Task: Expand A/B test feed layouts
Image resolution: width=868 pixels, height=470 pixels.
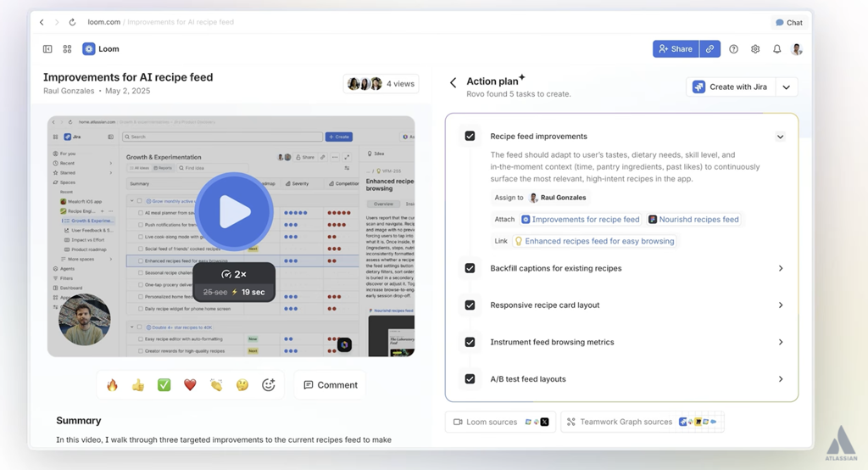Action: tap(781, 379)
